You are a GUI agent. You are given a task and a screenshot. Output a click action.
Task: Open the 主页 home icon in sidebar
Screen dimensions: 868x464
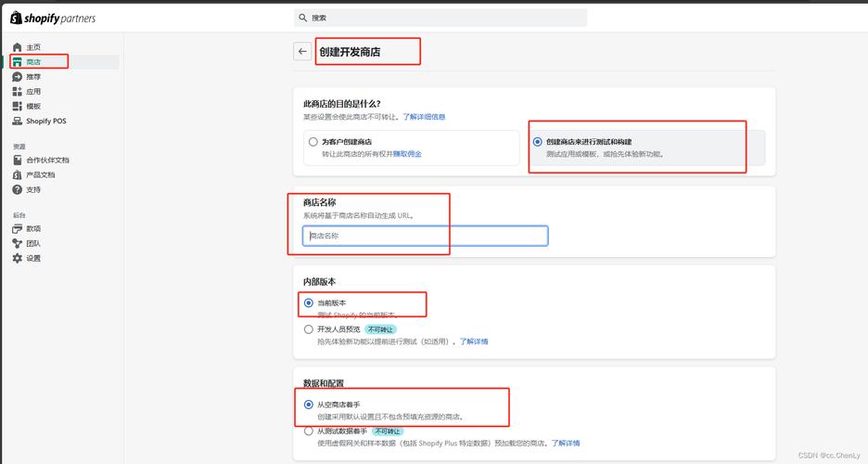coord(17,47)
